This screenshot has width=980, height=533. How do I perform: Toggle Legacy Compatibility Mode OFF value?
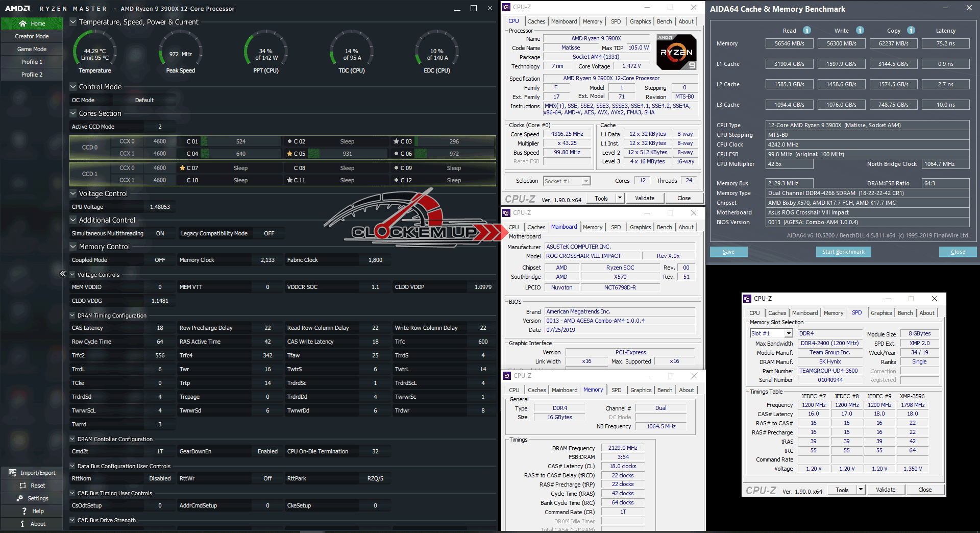(268, 233)
